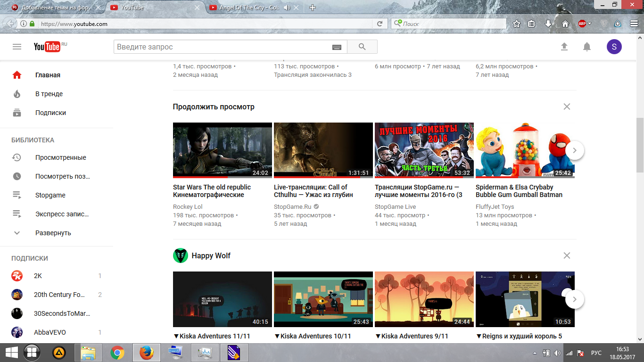Click the magnifier search button

[362, 47]
